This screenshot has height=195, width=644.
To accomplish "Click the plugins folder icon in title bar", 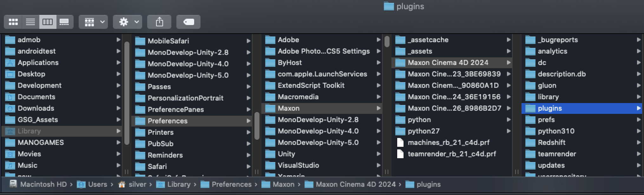I will 389,6.
